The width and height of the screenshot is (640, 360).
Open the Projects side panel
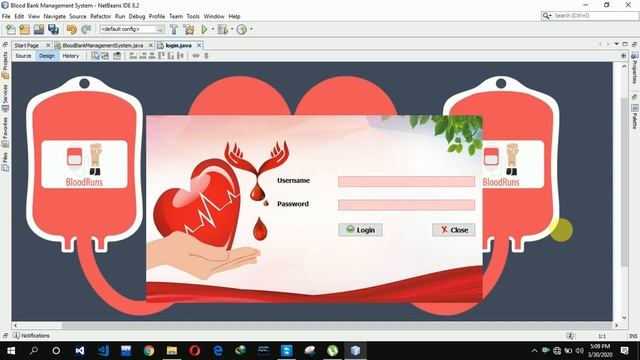(x=5, y=64)
